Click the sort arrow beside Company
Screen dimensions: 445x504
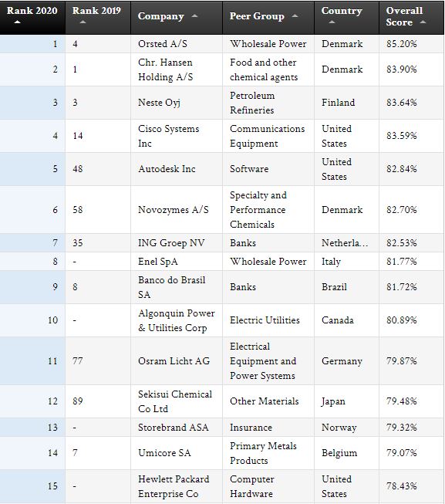(x=194, y=15)
